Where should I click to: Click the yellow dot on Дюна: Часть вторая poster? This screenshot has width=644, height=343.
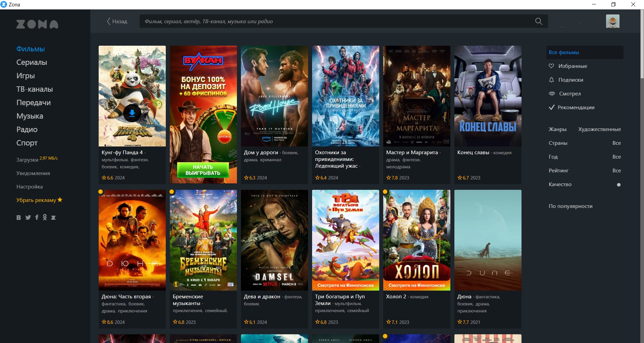tap(100, 192)
